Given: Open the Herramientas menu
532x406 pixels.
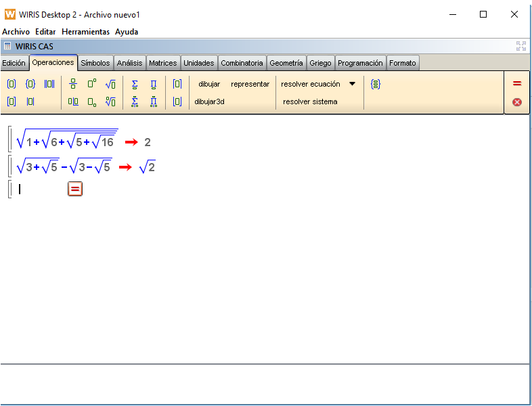Looking at the screenshot, I should [85, 32].
